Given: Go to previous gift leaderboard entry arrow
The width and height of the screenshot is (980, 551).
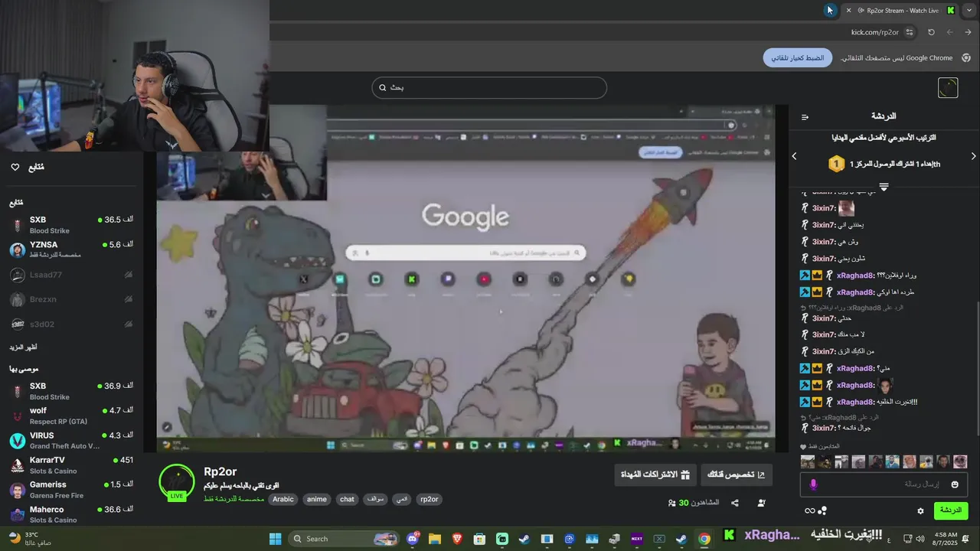Looking at the screenshot, I should [x=794, y=156].
